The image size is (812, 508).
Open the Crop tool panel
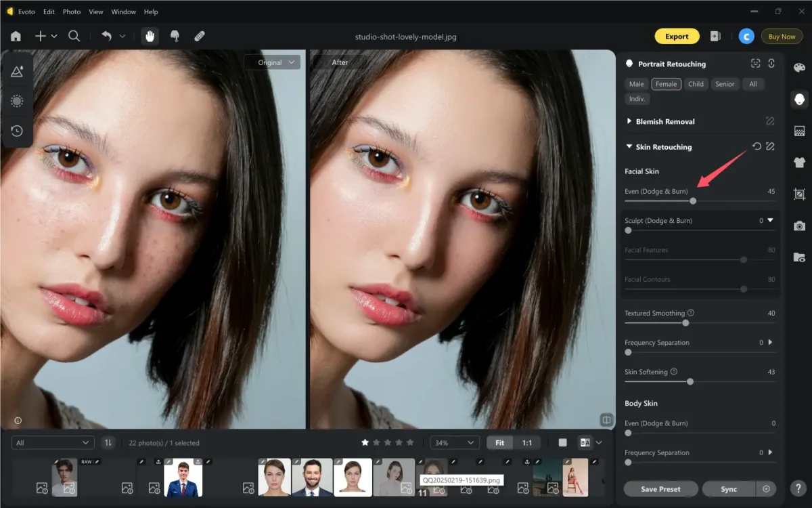coord(799,194)
